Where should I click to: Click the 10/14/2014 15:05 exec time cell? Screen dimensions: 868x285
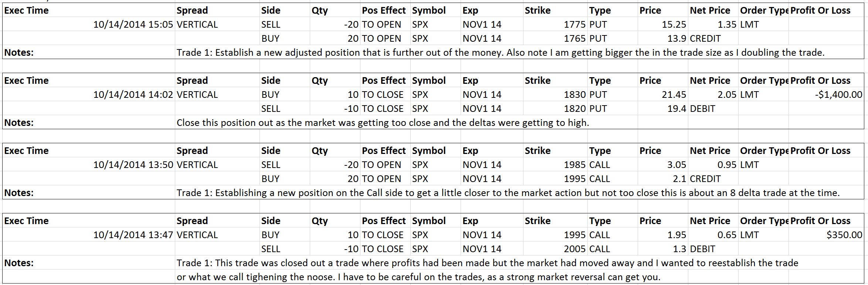pos(89,24)
